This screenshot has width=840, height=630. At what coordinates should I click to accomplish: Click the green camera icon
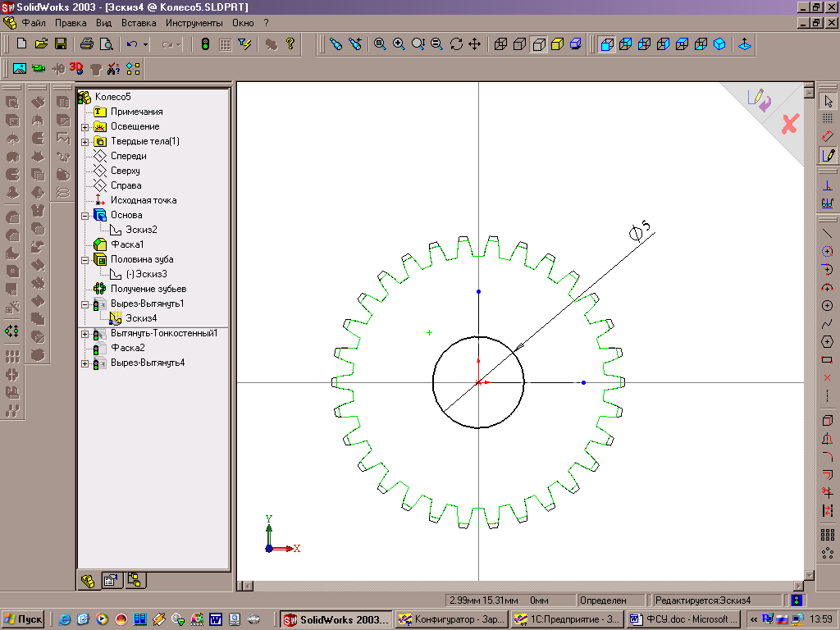coord(38,69)
